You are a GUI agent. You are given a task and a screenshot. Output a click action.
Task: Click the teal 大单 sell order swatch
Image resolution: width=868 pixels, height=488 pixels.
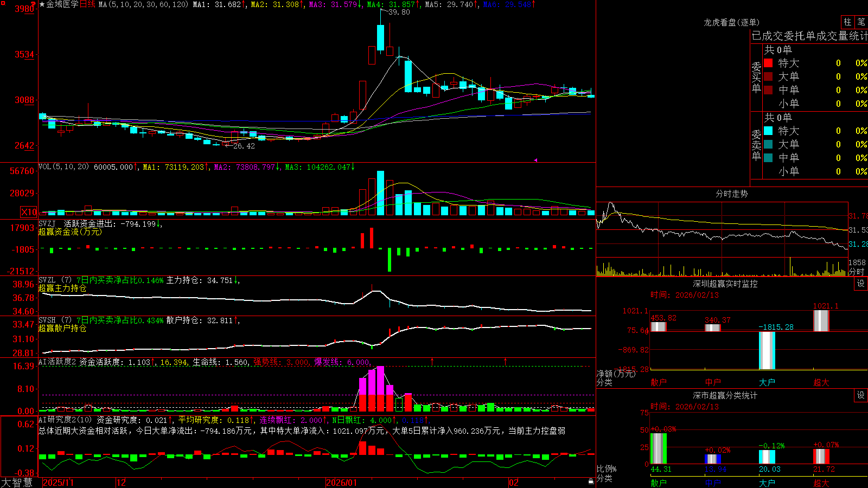(x=768, y=144)
